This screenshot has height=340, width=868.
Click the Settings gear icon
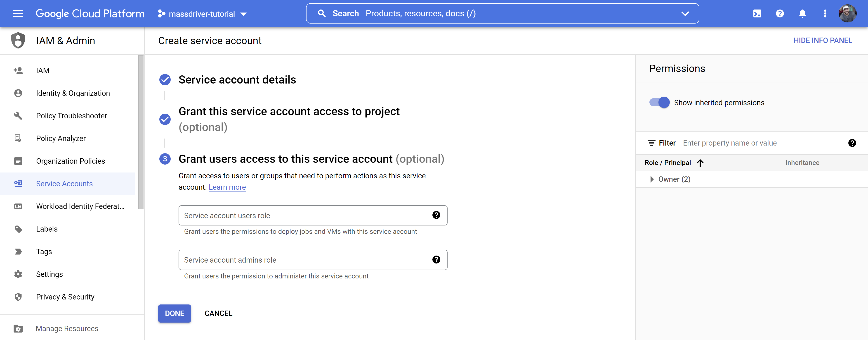point(18,274)
